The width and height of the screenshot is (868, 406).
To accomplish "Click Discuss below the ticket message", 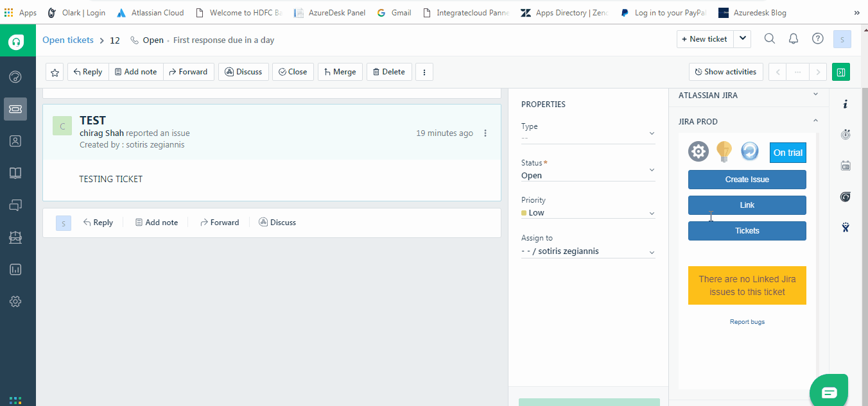I will pyautogui.click(x=277, y=223).
